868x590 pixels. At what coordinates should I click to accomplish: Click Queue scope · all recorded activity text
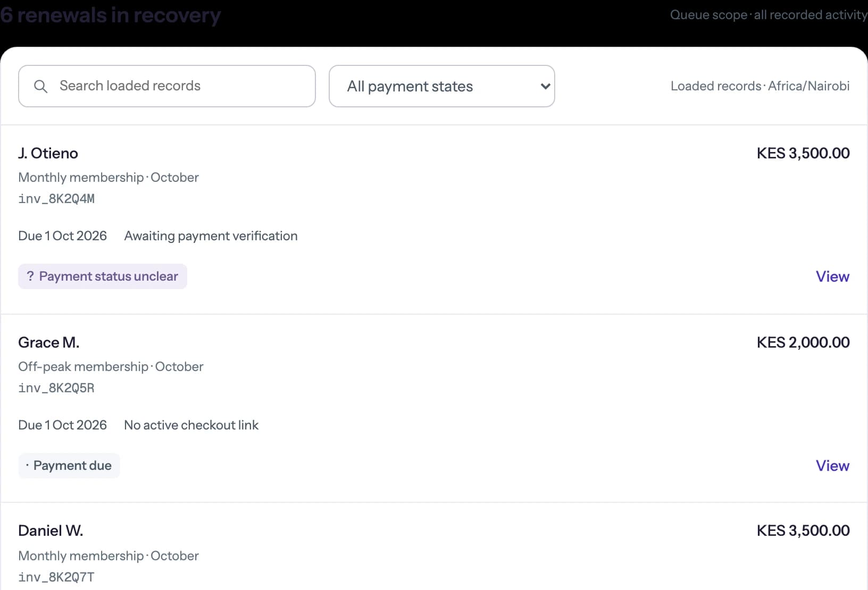pos(769,15)
